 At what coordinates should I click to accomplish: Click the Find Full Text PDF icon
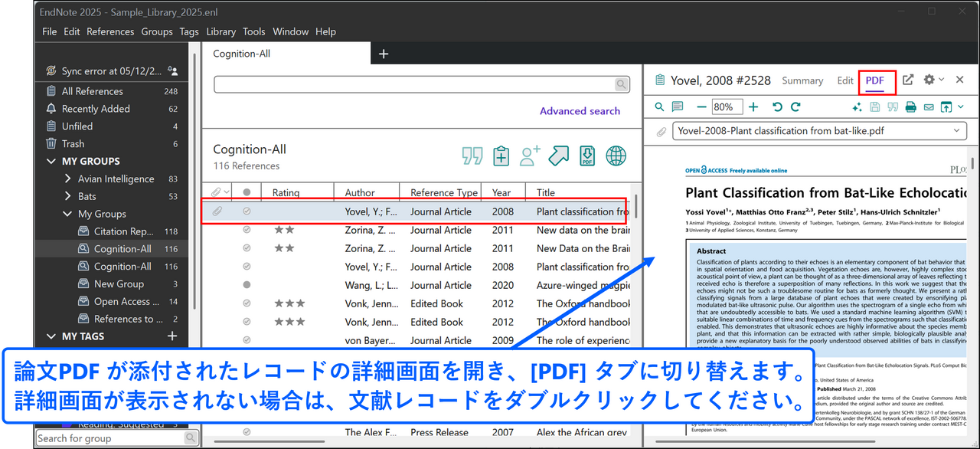(x=587, y=156)
